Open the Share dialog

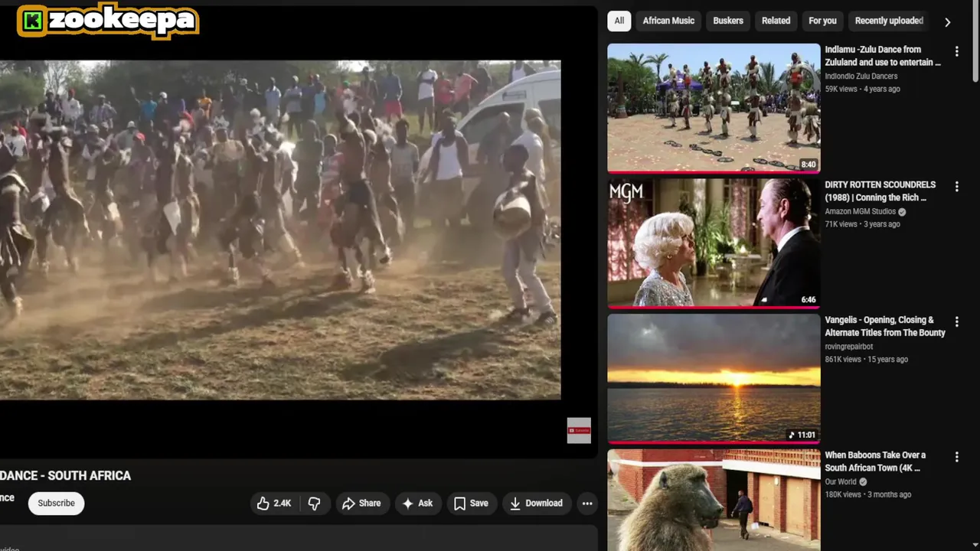(x=361, y=503)
